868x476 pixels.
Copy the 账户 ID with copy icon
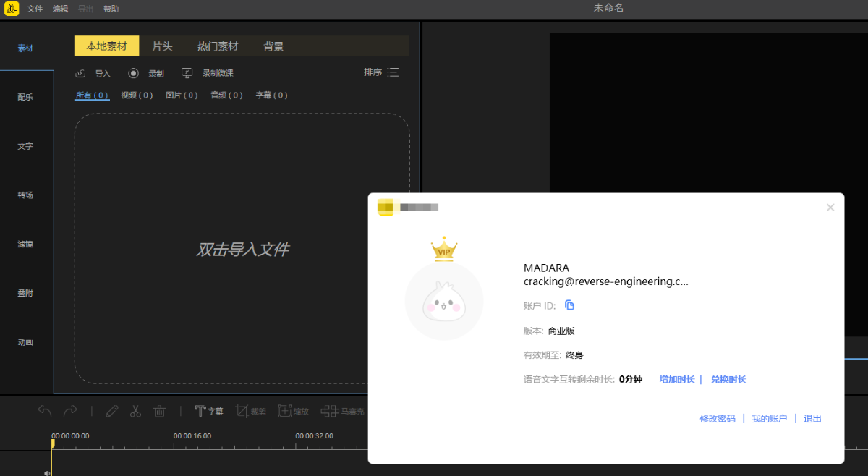coord(569,305)
